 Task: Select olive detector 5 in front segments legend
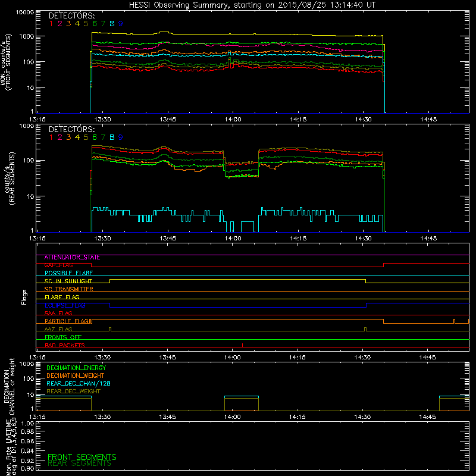[x=86, y=24]
